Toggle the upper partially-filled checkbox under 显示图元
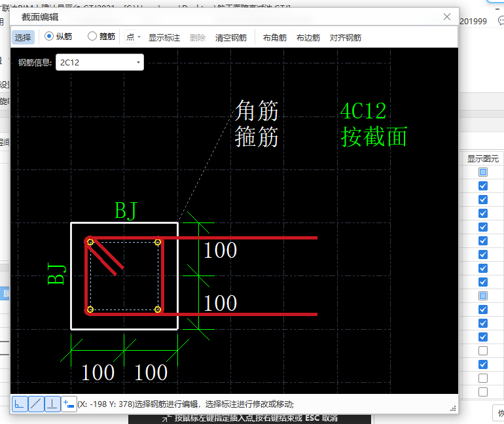The width and height of the screenshot is (504, 424). 483,172
